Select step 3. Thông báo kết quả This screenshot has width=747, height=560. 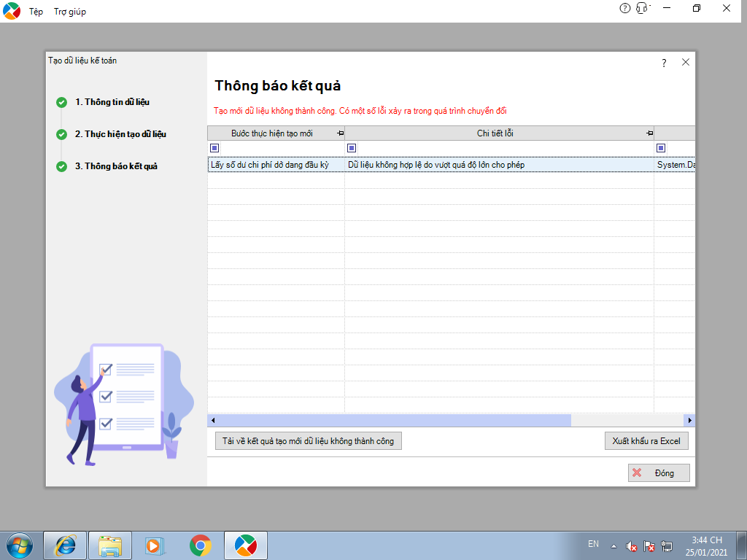pos(116,166)
